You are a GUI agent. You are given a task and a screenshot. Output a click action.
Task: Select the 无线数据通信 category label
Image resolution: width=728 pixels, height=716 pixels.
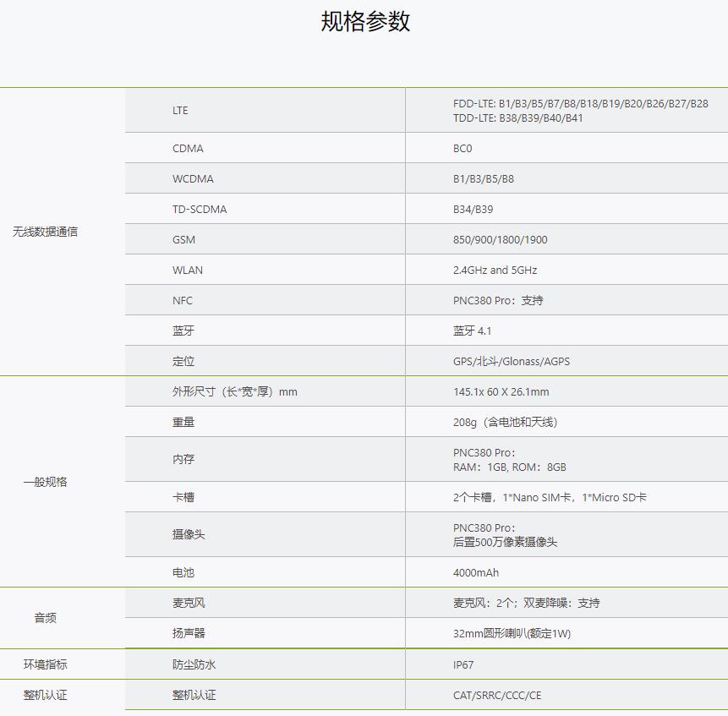(x=45, y=232)
